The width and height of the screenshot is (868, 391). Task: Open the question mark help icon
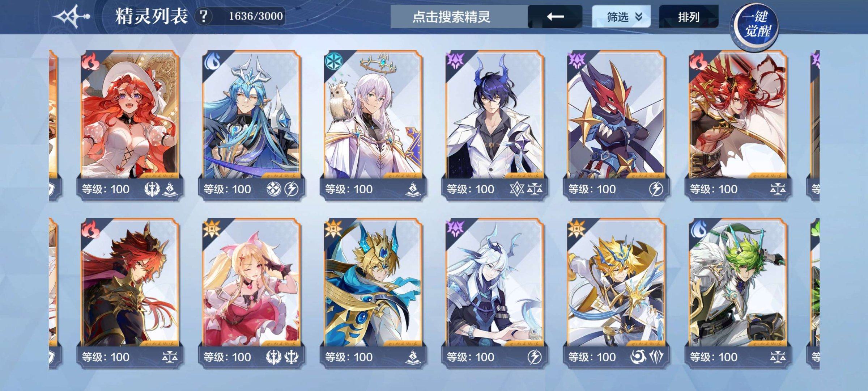tap(204, 16)
